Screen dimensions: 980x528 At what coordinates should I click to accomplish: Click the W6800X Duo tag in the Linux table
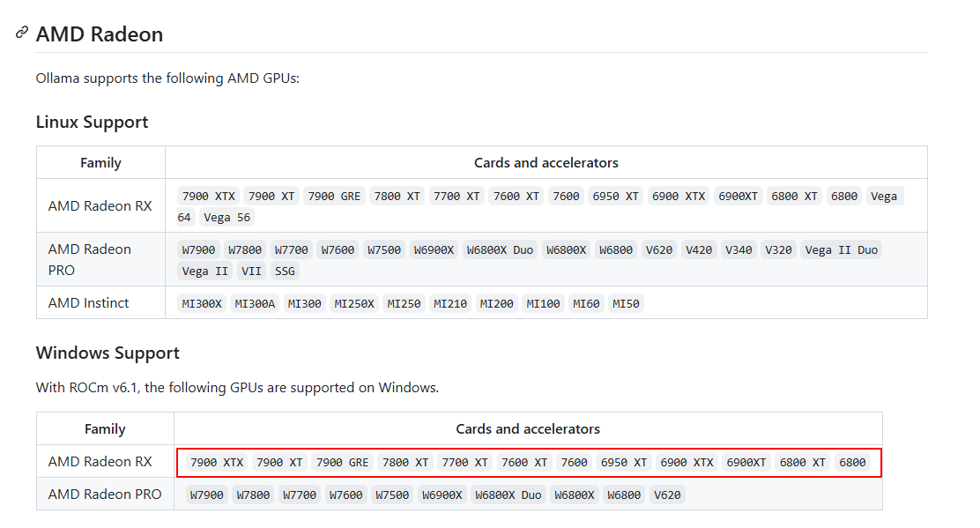pyautogui.click(x=500, y=250)
